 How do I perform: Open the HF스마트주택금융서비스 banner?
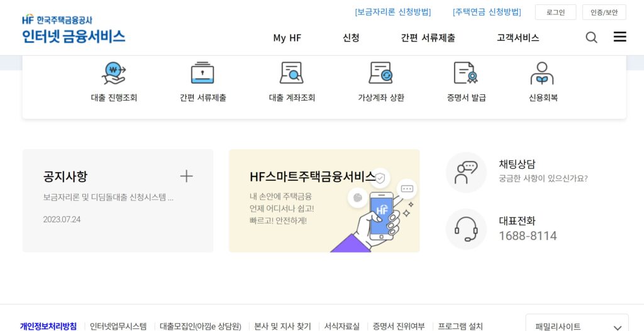tap(324, 200)
